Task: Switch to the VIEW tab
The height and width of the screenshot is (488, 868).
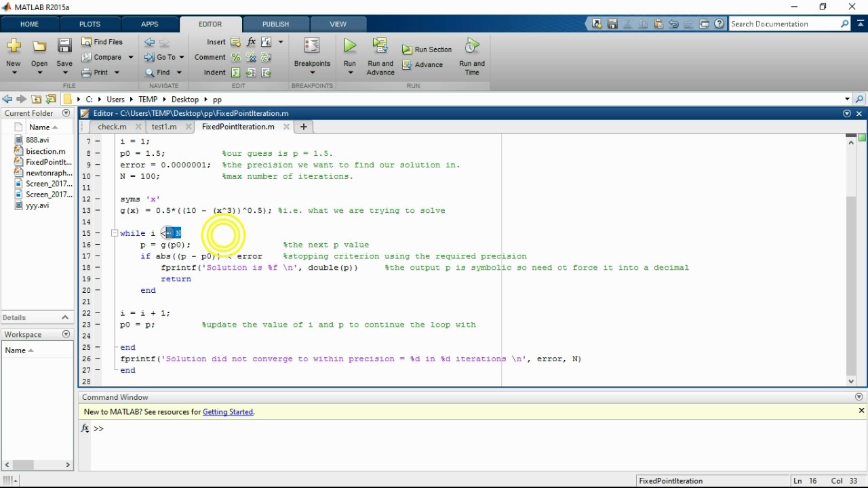Action: tap(338, 24)
